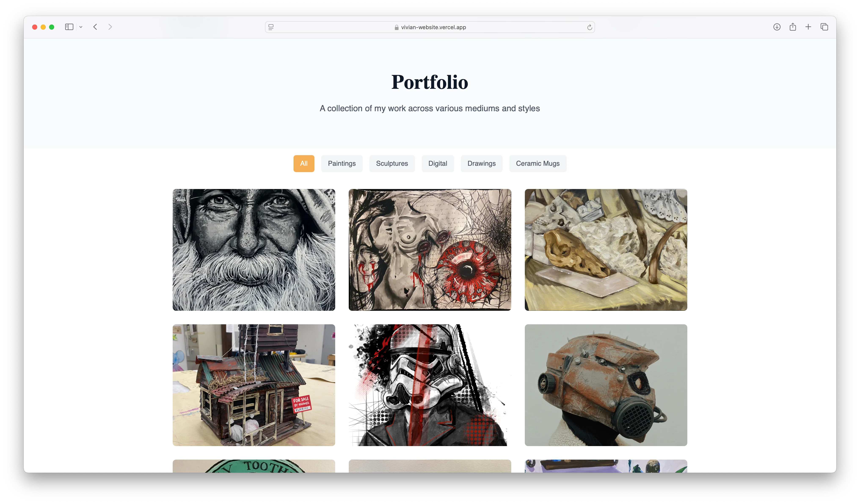
Task: Close the Safari window with red button
Action: click(35, 27)
